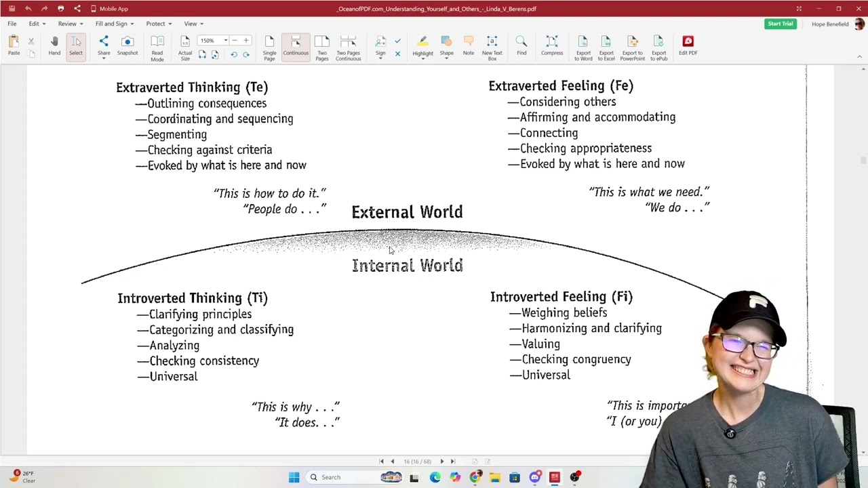
Task: Go to the next page
Action: click(442, 462)
